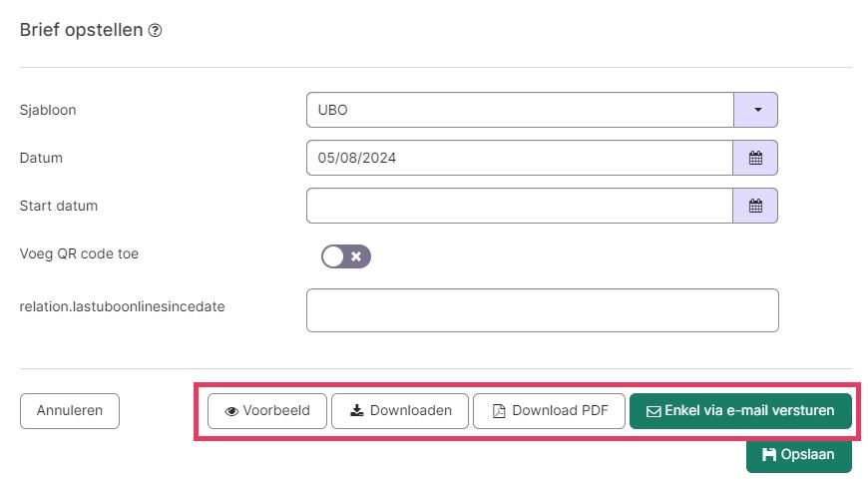Click the relation.lastuboonlinesincedate label text
The image size is (868, 486).
tap(122, 306)
